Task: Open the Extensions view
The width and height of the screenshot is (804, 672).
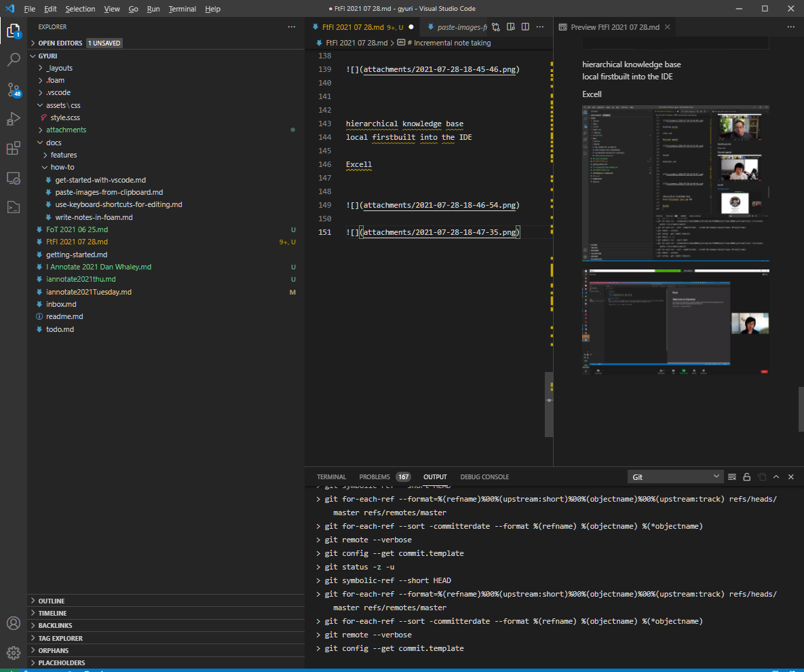Action: (14, 149)
